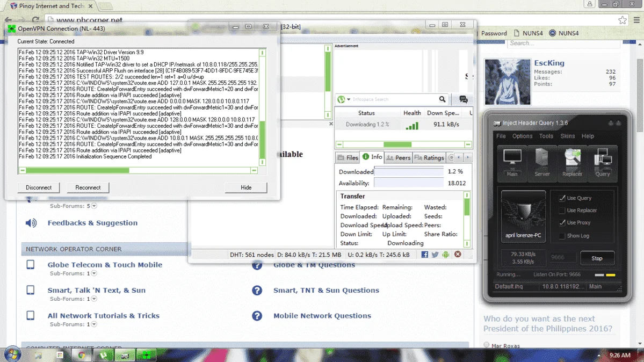
Task: Open the uTorrent chat bubble icon
Action: pyautogui.click(x=464, y=99)
